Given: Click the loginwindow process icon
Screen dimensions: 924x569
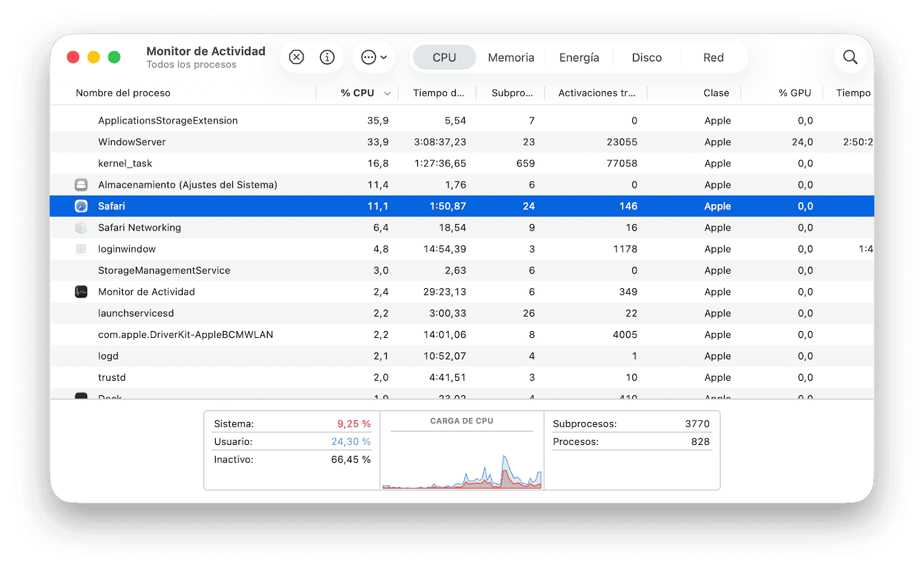Looking at the screenshot, I should click(x=81, y=249).
